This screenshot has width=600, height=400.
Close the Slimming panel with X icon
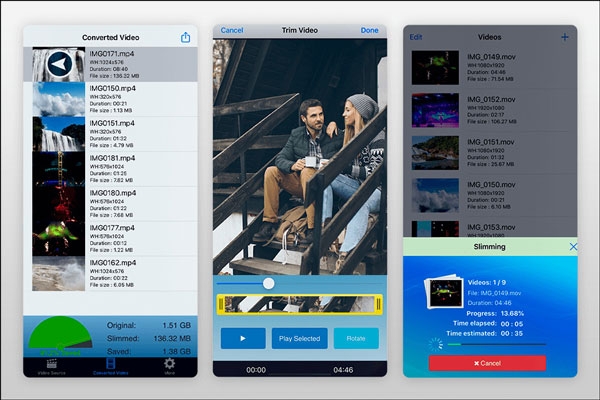pos(573,247)
